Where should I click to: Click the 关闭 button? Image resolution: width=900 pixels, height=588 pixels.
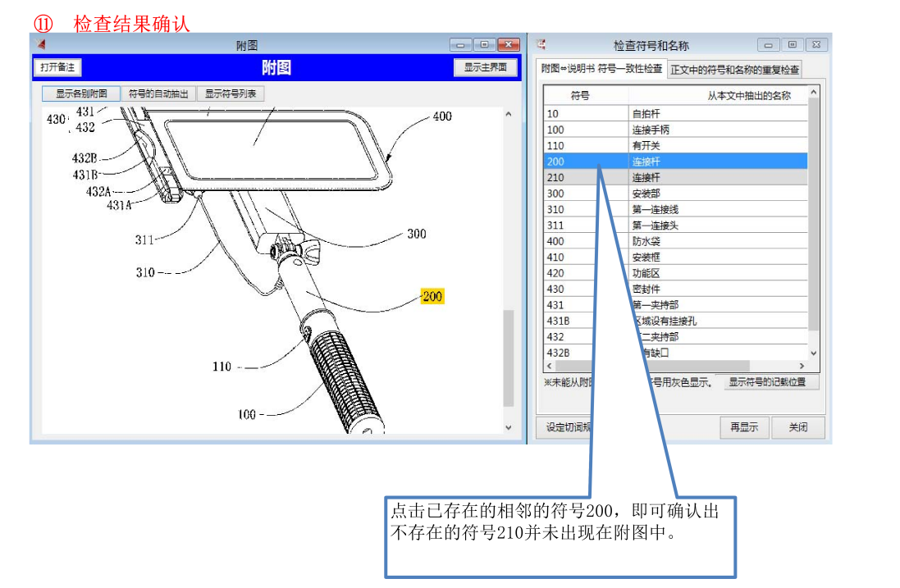[x=797, y=427]
